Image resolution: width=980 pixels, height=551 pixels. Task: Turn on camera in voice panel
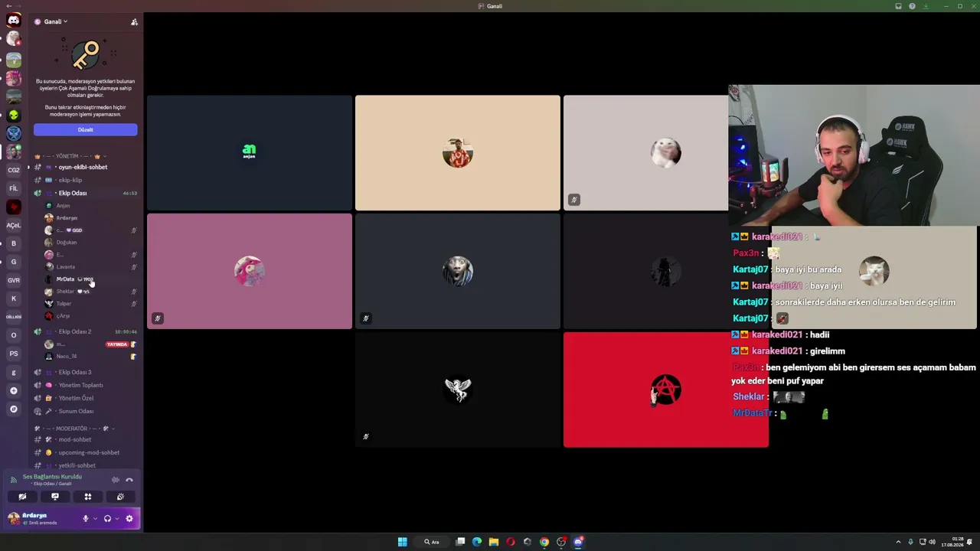(22, 497)
